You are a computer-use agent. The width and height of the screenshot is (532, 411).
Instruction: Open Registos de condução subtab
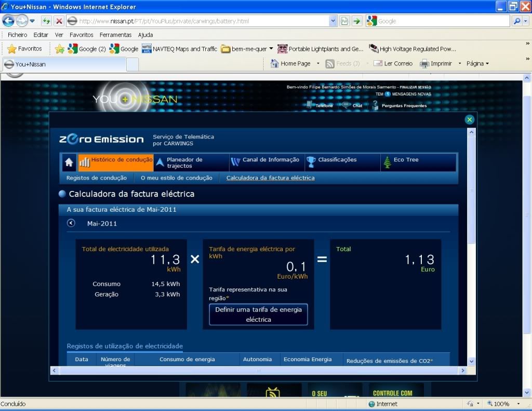(x=96, y=178)
